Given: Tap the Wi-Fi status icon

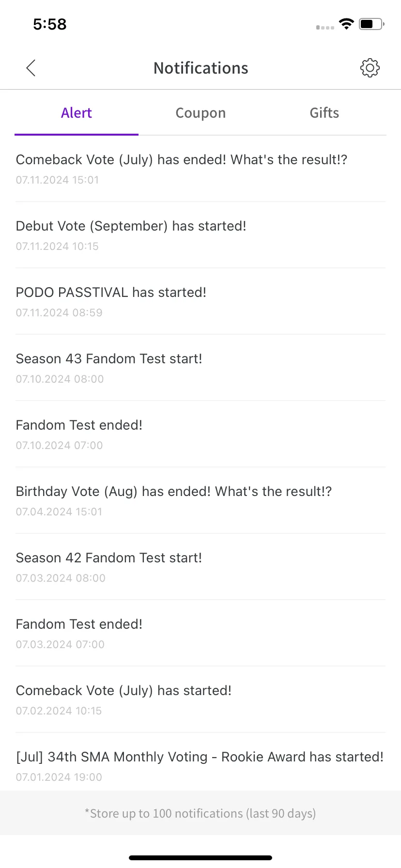Looking at the screenshot, I should pos(346,24).
